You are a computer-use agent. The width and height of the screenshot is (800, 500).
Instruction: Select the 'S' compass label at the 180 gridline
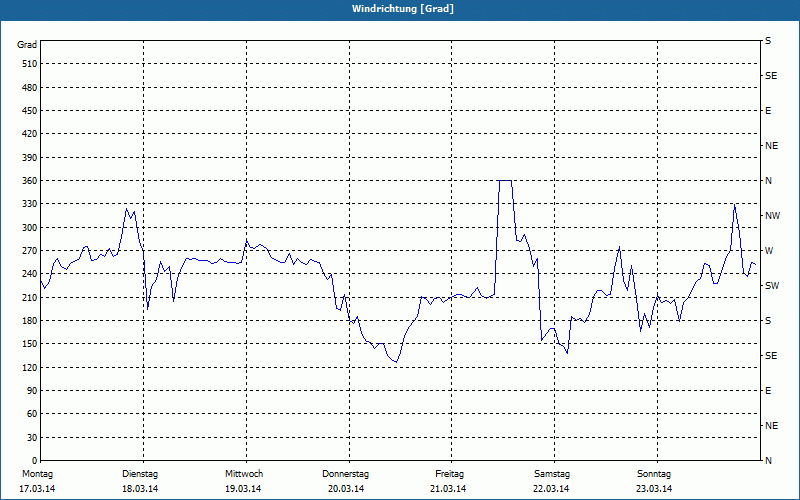(768, 321)
